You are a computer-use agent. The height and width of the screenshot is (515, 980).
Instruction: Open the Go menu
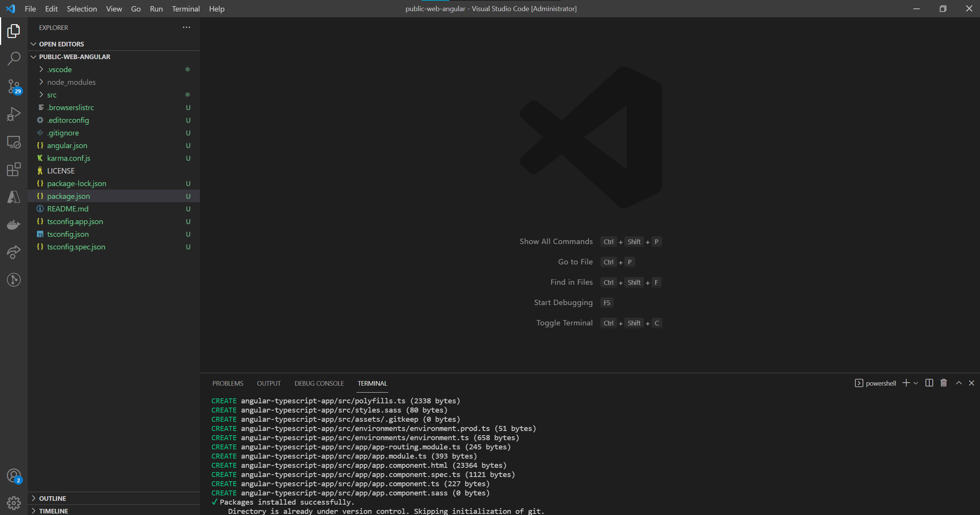[136, 8]
